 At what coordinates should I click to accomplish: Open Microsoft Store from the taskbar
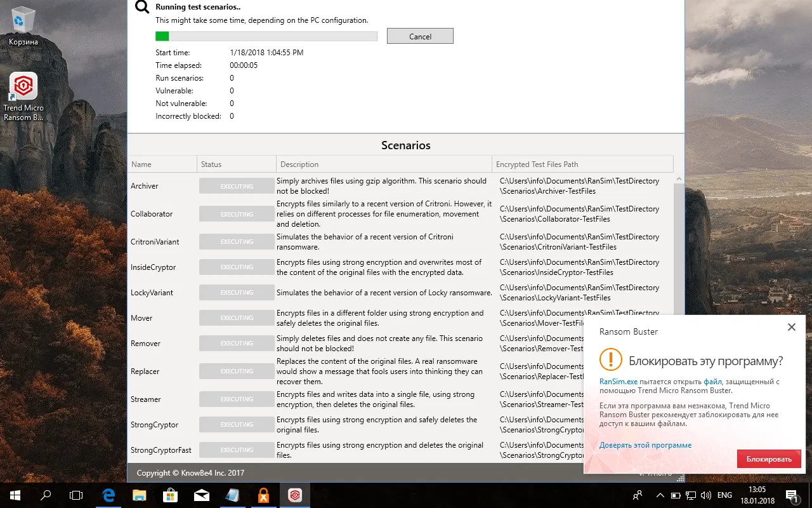click(171, 495)
